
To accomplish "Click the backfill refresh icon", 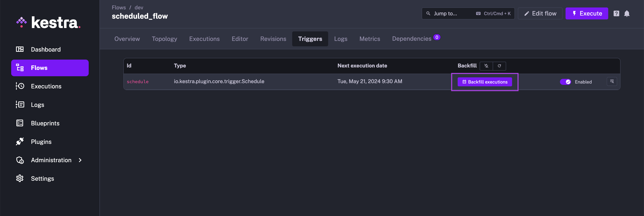I will coord(499,66).
